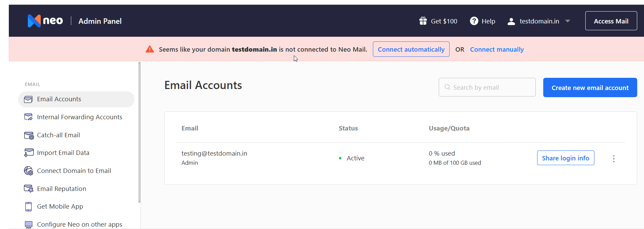644x229 pixels.
Task: Click the Admin Panel title
Action: pyautogui.click(x=100, y=21)
